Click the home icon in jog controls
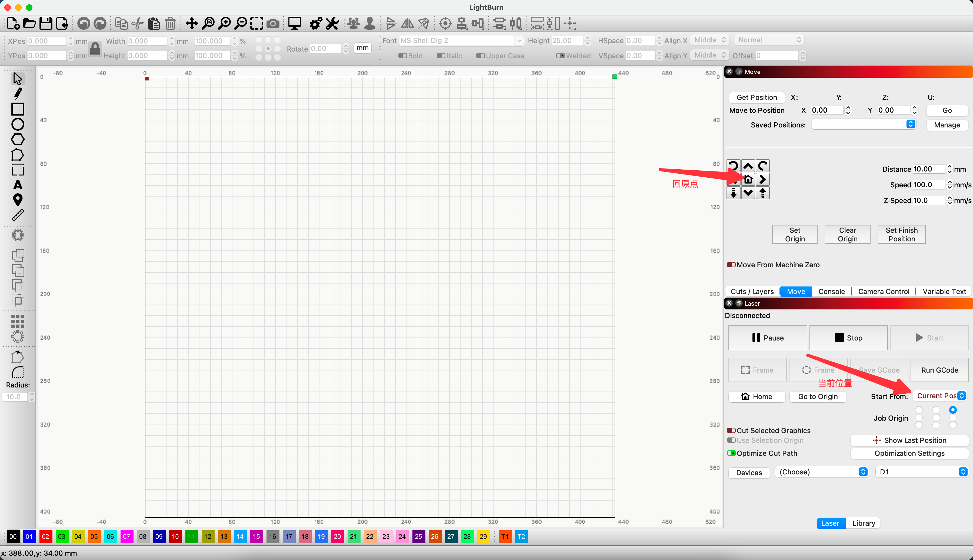973x560 pixels. (x=748, y=180)
